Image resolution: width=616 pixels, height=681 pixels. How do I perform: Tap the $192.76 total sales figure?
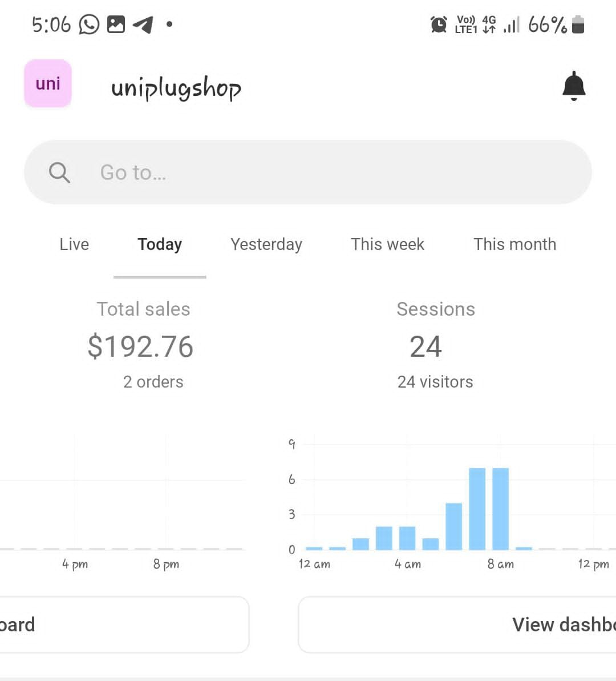click(141, 346)
